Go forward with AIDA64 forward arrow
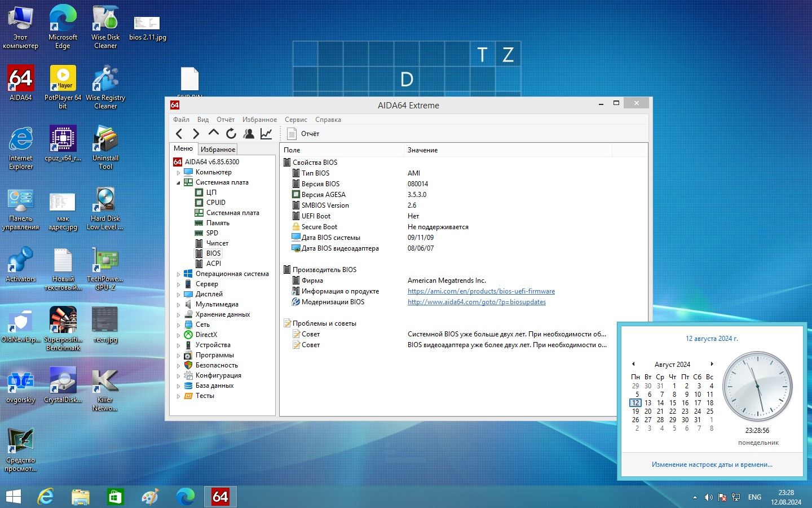The width and height of the screenshot is (812, 508). pos(196,134)
